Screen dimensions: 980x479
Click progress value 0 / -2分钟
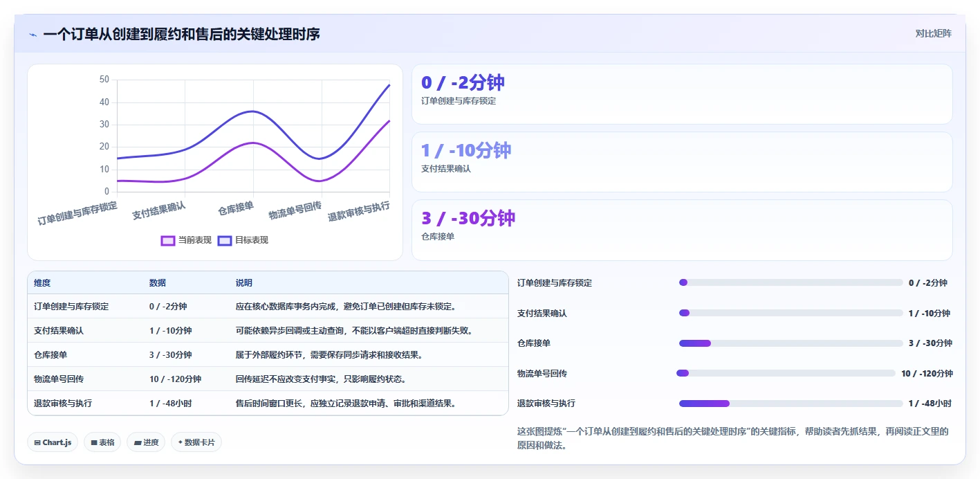point(928,282)
